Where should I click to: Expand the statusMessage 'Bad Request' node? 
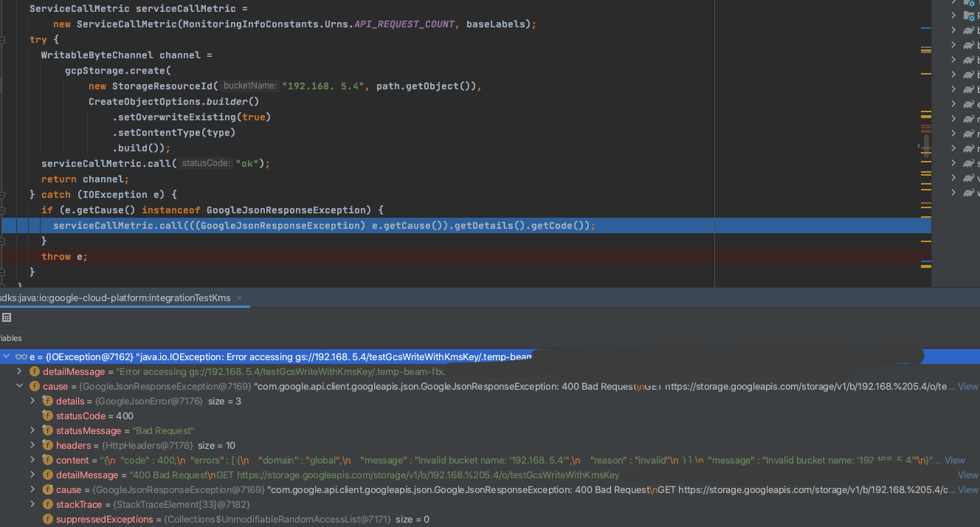[x=32, y=430]
